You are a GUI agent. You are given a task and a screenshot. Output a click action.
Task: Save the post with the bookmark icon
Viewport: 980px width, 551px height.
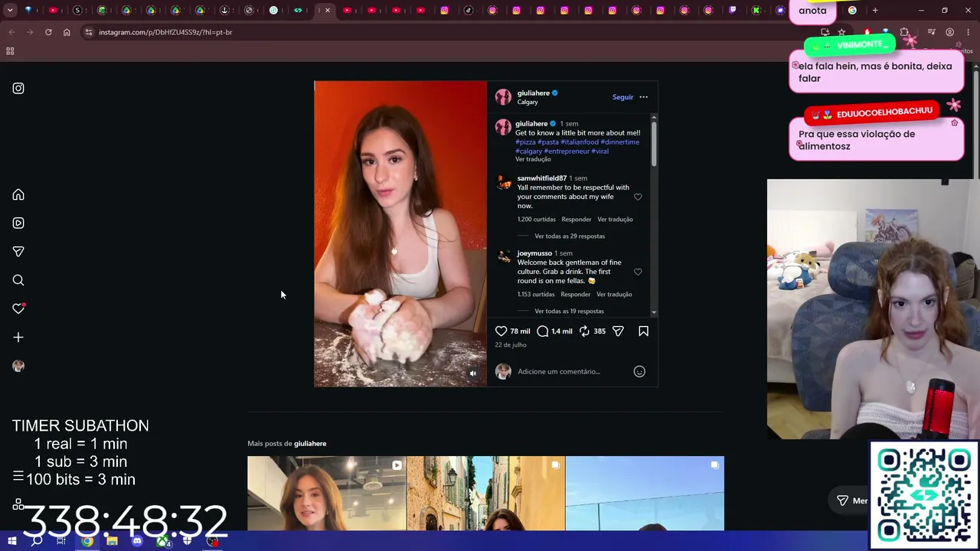click(x=643, y=331)
